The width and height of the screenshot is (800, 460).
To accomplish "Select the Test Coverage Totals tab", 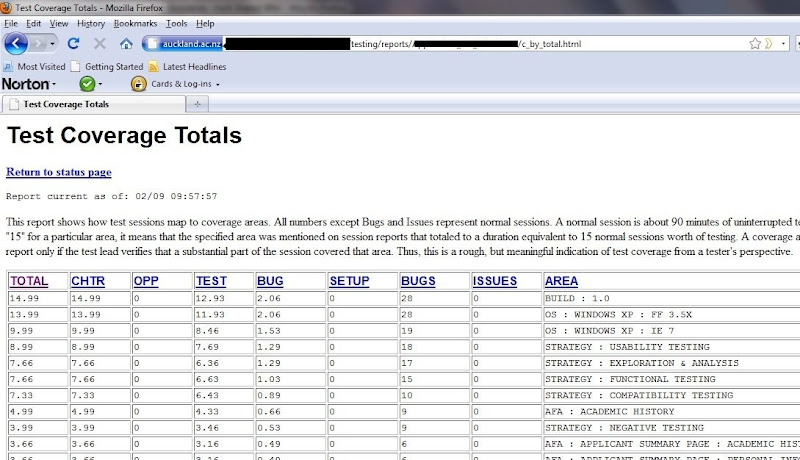I will point(94,104).
